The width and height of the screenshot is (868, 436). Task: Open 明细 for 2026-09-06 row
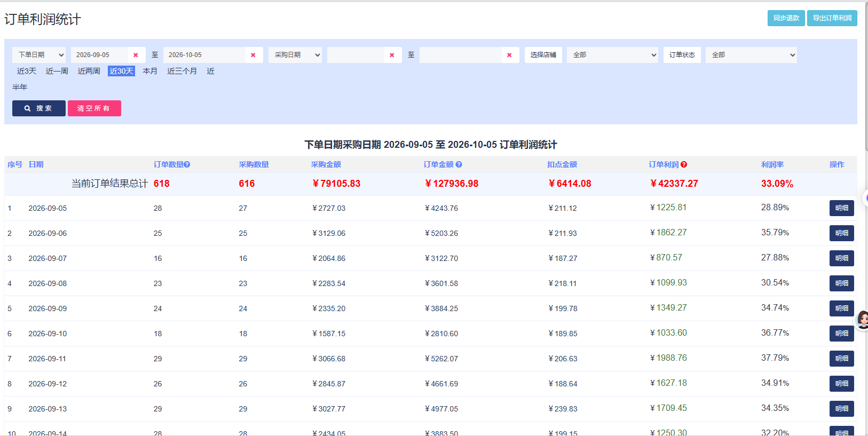[x=842, y=233]
